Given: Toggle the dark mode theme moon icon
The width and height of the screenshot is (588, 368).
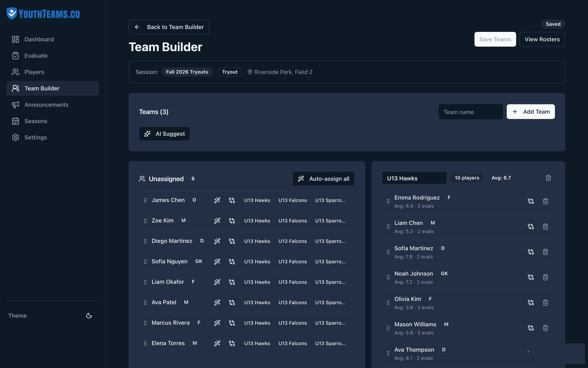Looking at the screenshot, I should point(89,316).
